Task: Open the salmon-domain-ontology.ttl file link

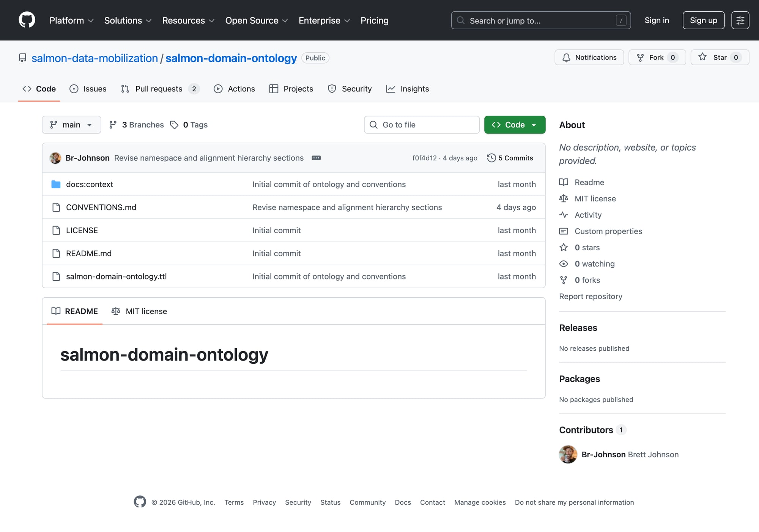Action: [116, 276]
